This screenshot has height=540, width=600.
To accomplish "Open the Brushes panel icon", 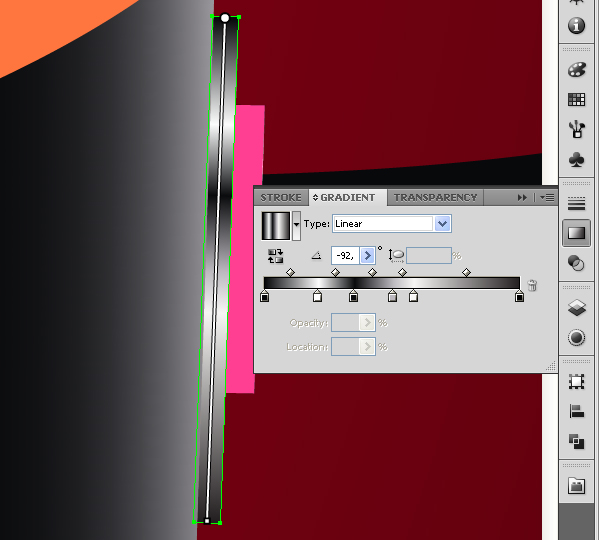I will (x=576, y=129).
